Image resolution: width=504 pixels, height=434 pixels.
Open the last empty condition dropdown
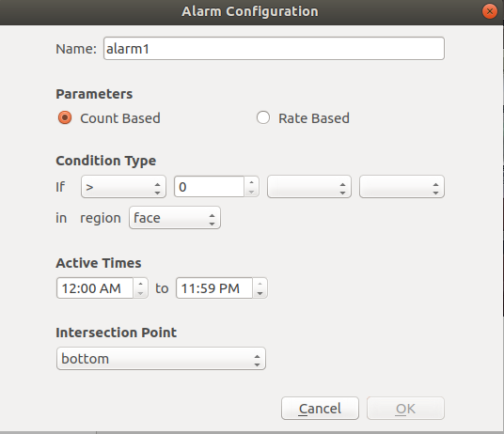[x=402, y=187]
